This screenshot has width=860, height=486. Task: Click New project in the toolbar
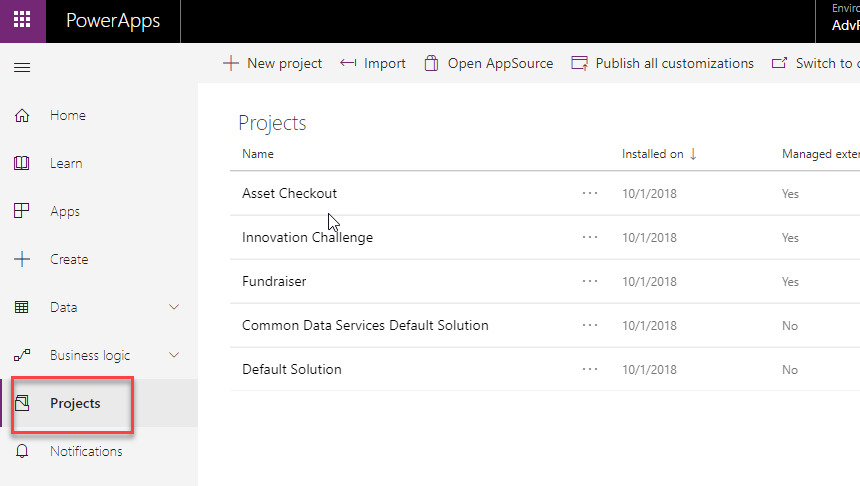tap(272, 63)
